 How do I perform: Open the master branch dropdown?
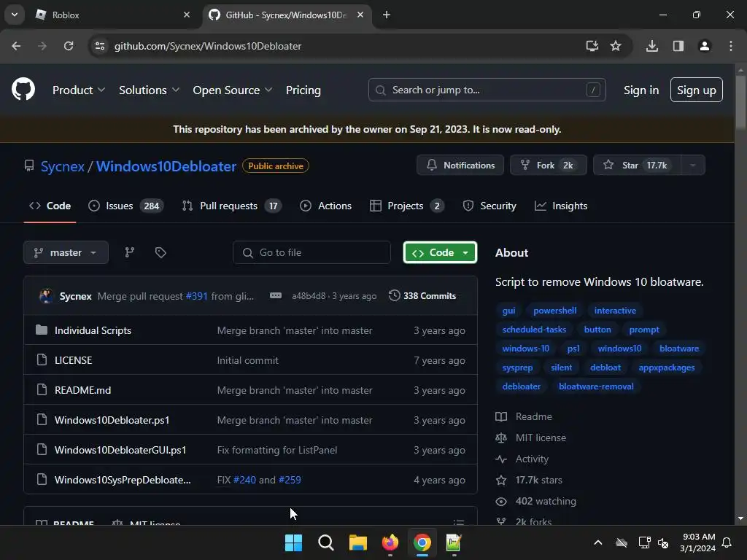[66, 252]
